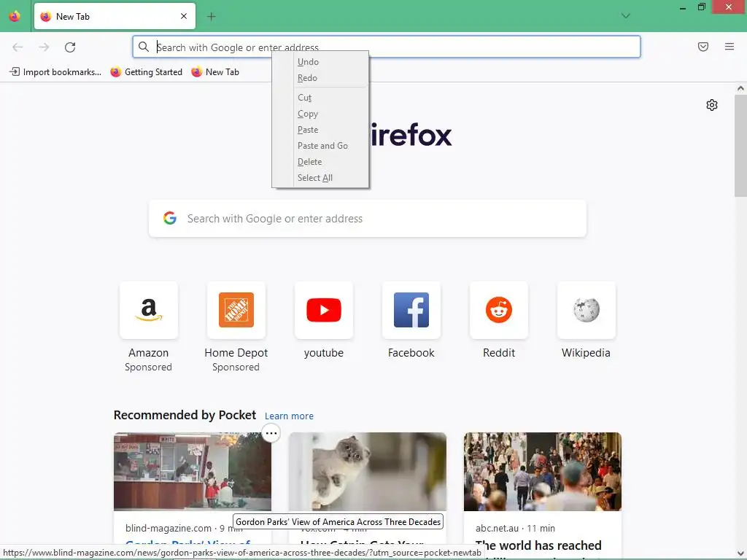Click the vertical scrollbar thumb
Screen dimensions: 747x560
click(740, 146)
